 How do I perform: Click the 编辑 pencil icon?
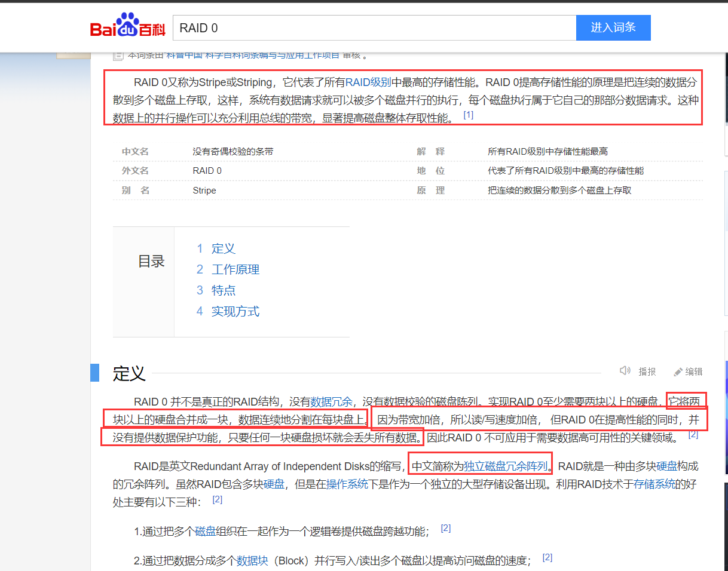tap(678, 372)
